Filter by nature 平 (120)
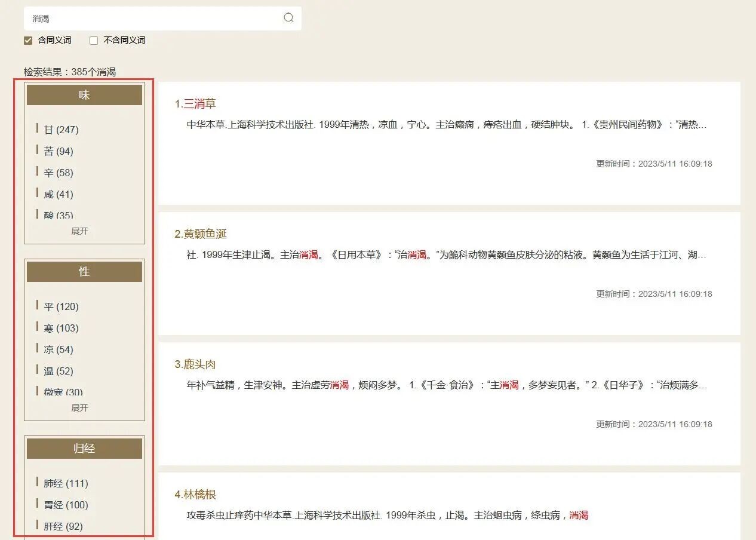The image size is (756, 540). [x=61, y=306]
